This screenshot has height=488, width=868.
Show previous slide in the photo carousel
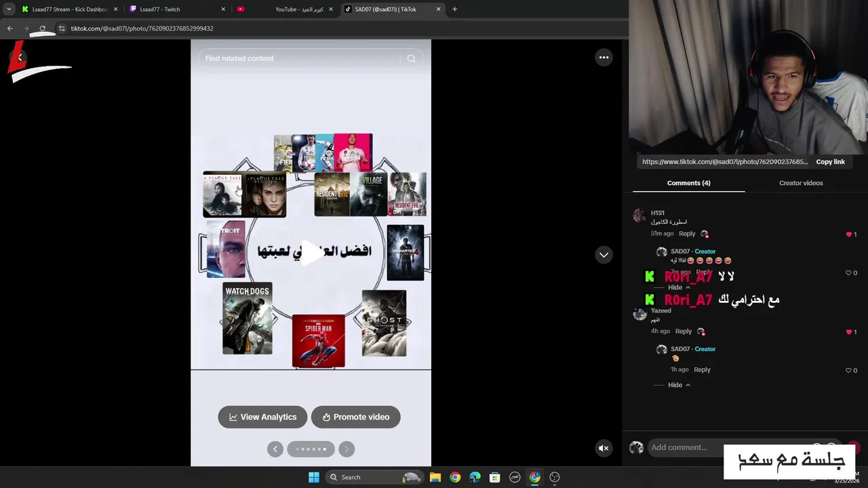pyautogui.click(x=275, y=449)
